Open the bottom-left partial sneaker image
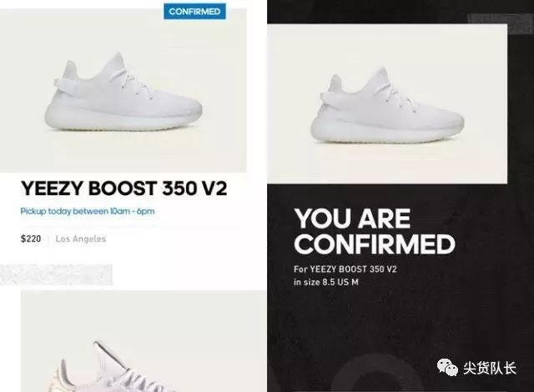Image resolution: width=534 pixels, height=392 pixels. pos(144,341)
